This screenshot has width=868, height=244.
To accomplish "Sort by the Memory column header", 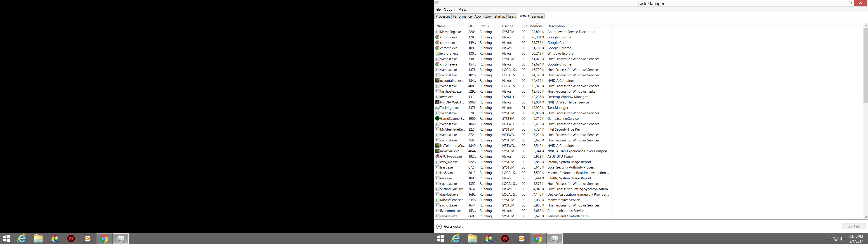I will coord(536,26).
